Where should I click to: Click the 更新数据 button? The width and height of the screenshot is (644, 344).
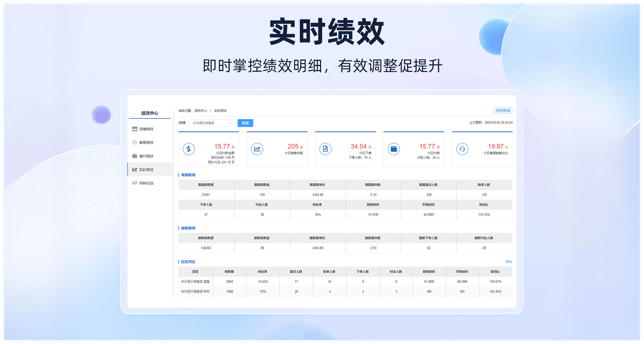tap(503, 110)
